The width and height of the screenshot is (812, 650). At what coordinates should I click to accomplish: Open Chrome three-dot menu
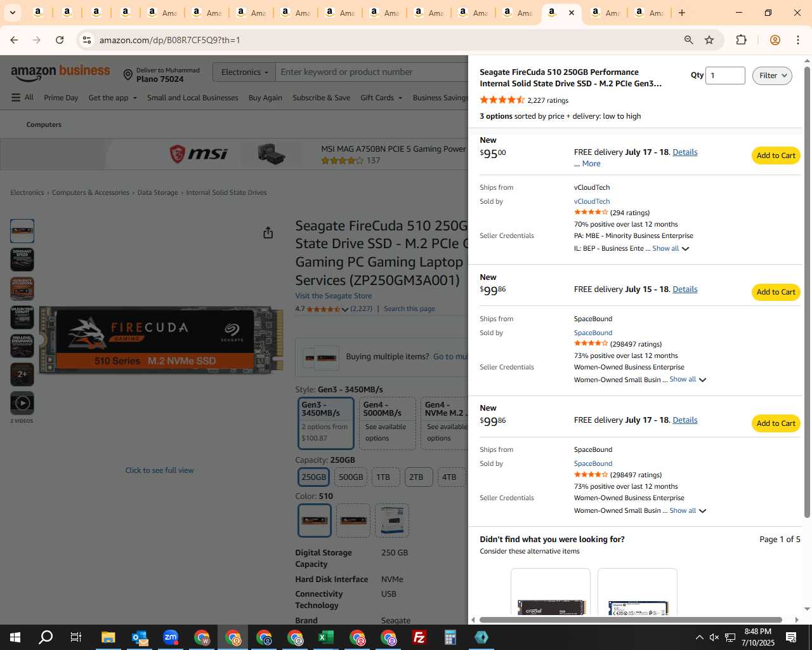[x=798, y=40]
